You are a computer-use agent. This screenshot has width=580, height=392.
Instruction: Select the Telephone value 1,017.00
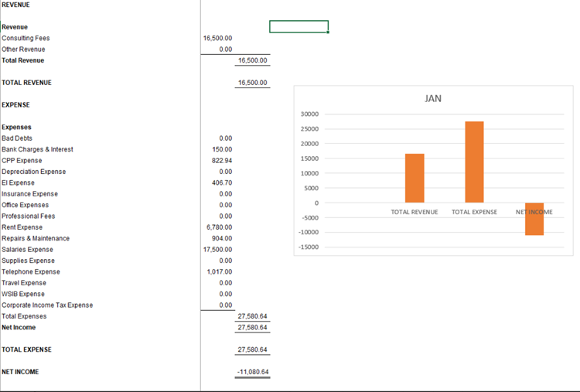coord(220,271)
